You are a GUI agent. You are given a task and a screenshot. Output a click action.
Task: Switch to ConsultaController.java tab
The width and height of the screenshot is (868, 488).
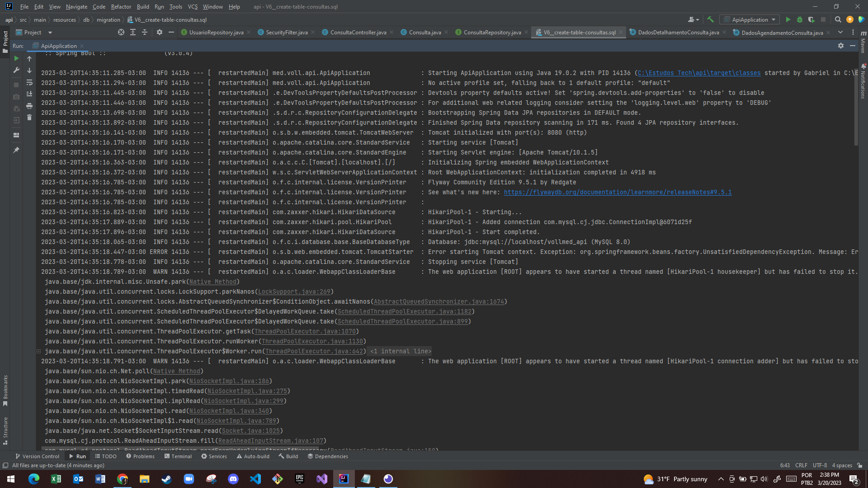(358, 33)
